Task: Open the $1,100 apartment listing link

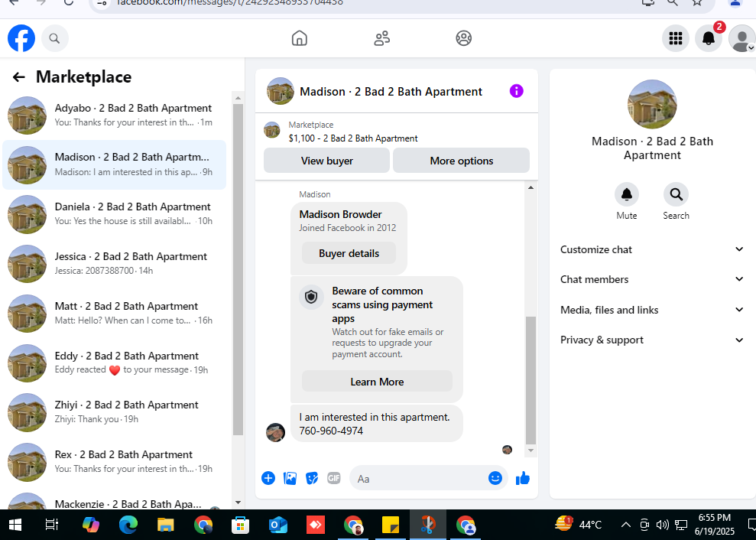Action: pos(353,138)
